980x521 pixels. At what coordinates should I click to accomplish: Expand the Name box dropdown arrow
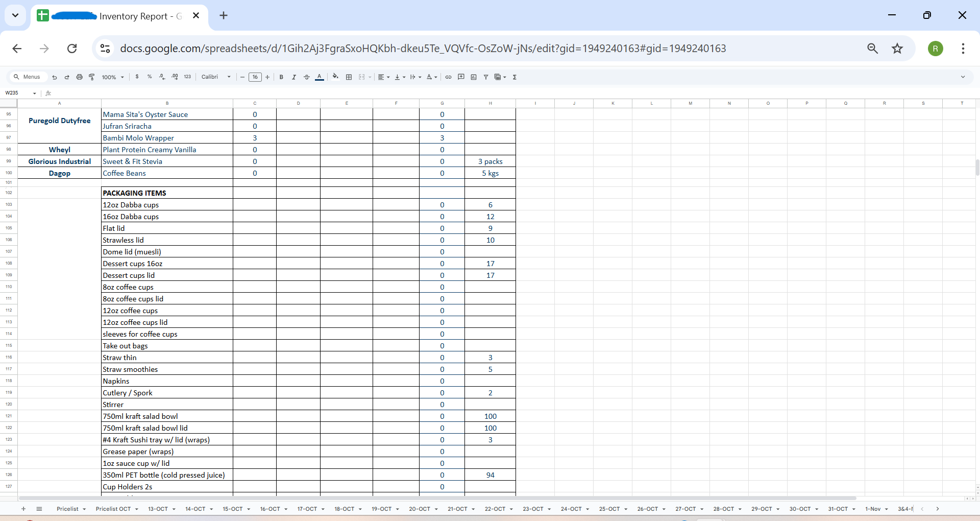pos(35,93)
